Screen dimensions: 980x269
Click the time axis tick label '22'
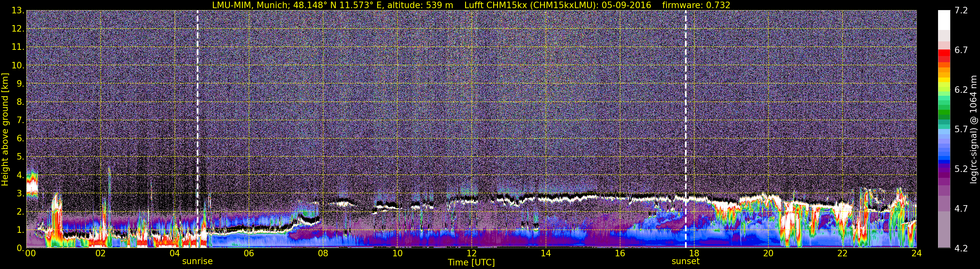(842, 254)
